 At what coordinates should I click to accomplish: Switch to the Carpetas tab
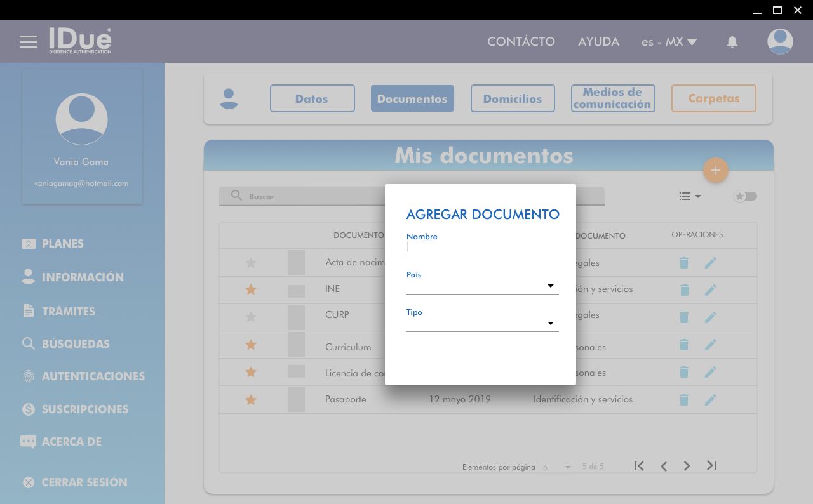(x=713, y=98)
